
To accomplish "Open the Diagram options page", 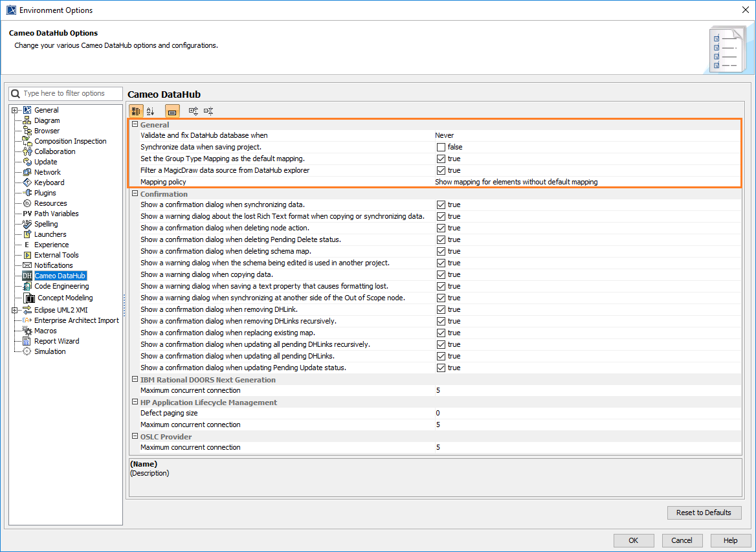I will click(x=46, y=120).
